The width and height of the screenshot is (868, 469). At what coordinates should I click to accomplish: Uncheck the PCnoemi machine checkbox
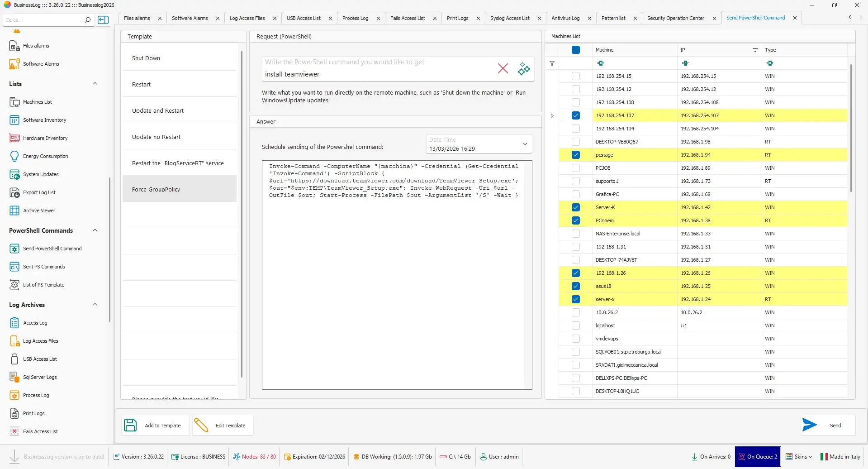pyautogui.click(x=576, y=220)
